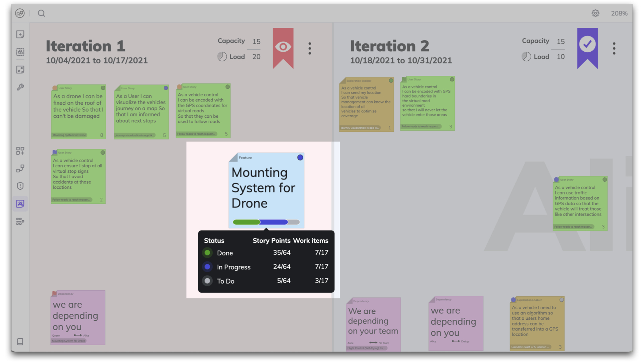The image size is (644, 362).
Task: Click Iteration 2 capacity value 15
Action: 560,42
